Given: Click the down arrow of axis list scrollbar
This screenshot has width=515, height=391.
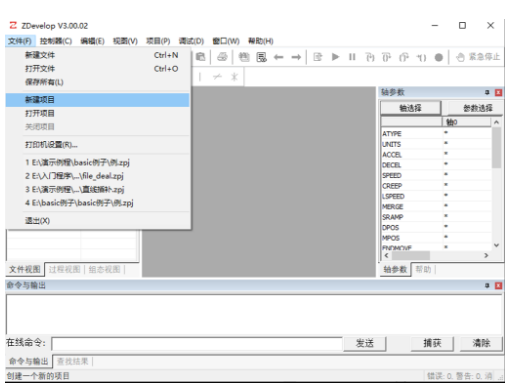Looking at the screenshot, I should (496, 245).
